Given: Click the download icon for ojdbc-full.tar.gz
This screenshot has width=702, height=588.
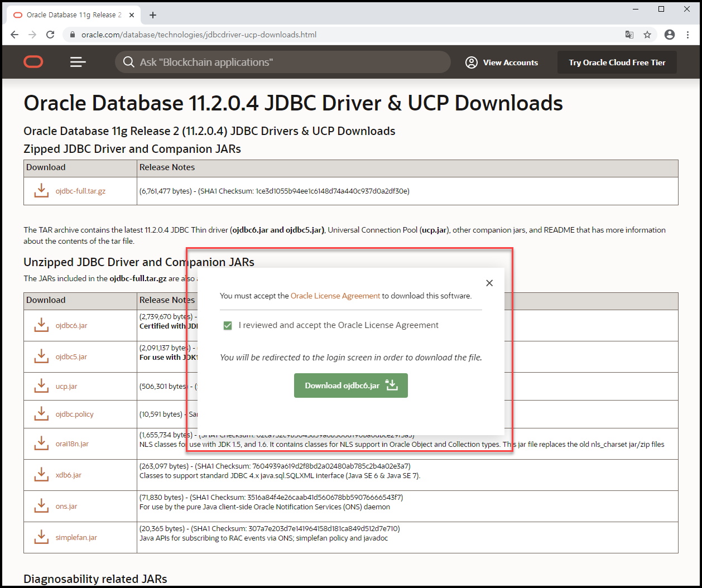Looking at the screenshot, I should 41,191.
